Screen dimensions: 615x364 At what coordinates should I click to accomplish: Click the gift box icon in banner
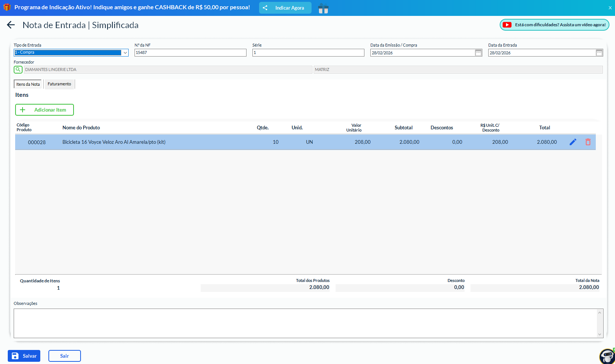323,8
